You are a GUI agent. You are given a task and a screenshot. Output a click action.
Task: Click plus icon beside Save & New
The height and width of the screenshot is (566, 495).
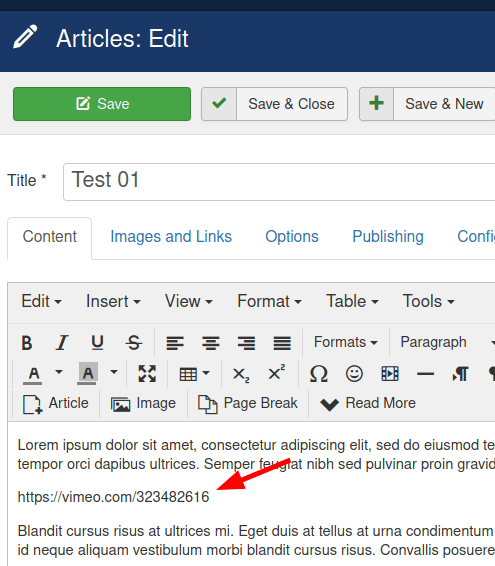pos(376,104)
